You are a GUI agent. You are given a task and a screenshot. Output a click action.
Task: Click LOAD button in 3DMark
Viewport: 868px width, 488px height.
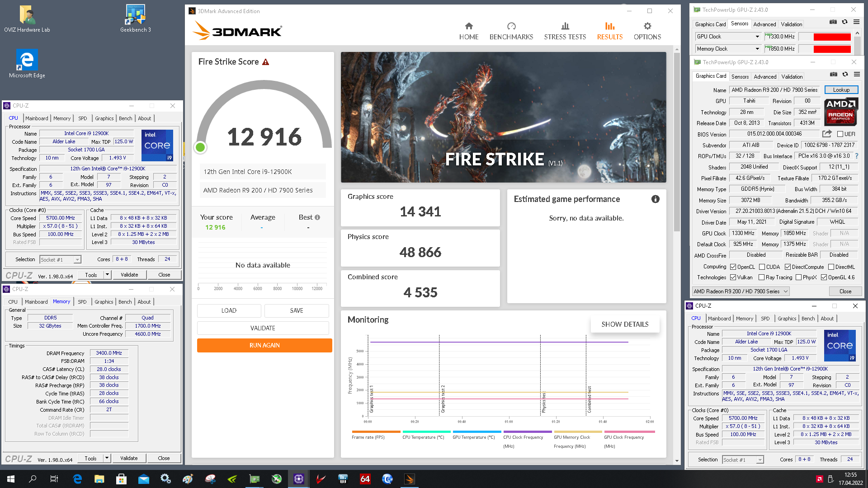click(x=229, y=310)
